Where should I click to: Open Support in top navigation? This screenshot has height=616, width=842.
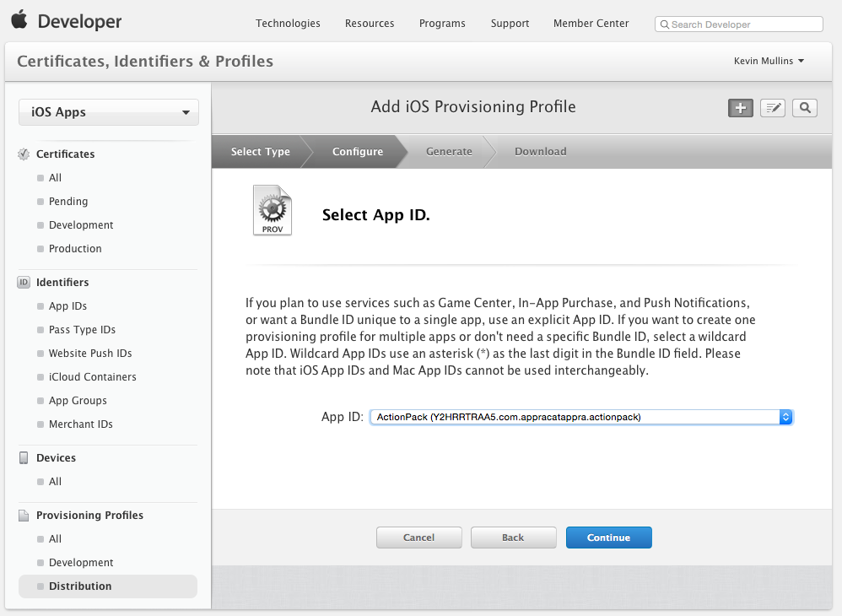pos(510,23)
